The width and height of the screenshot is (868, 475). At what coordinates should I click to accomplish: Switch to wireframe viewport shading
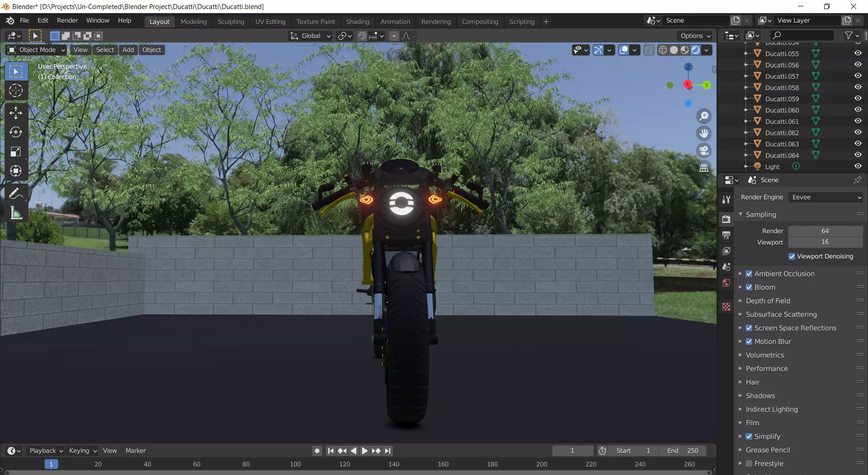[x=663, y=50]
